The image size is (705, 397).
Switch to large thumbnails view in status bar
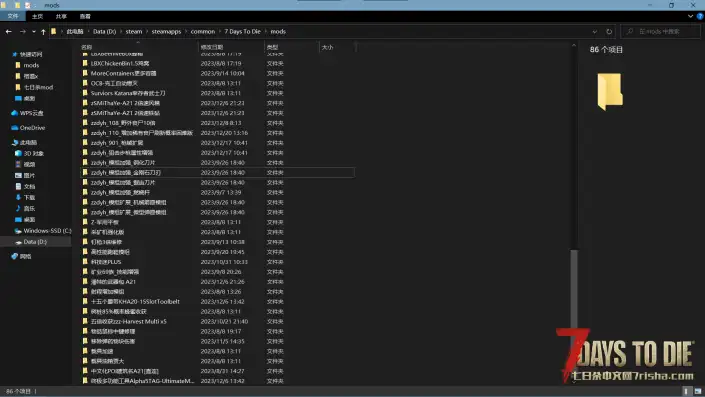[697, 391]
